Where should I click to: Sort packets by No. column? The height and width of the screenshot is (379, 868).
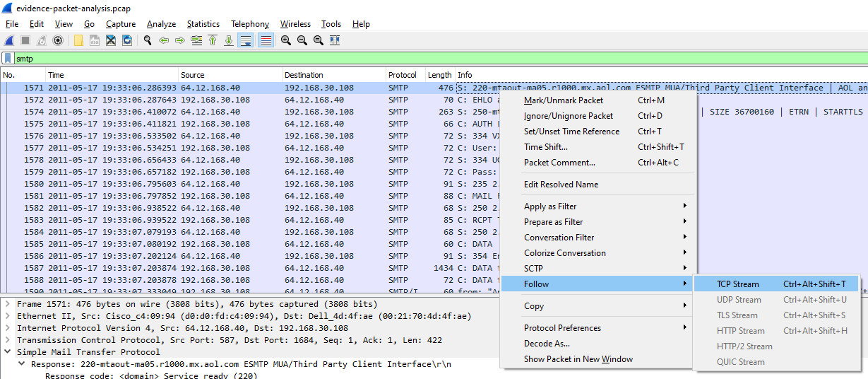pos(23,75)
